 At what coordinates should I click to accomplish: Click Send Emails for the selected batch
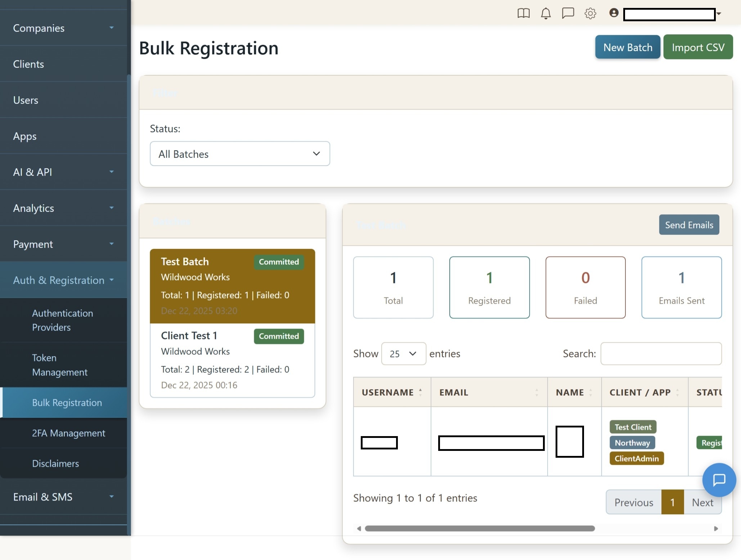point(688,224)
